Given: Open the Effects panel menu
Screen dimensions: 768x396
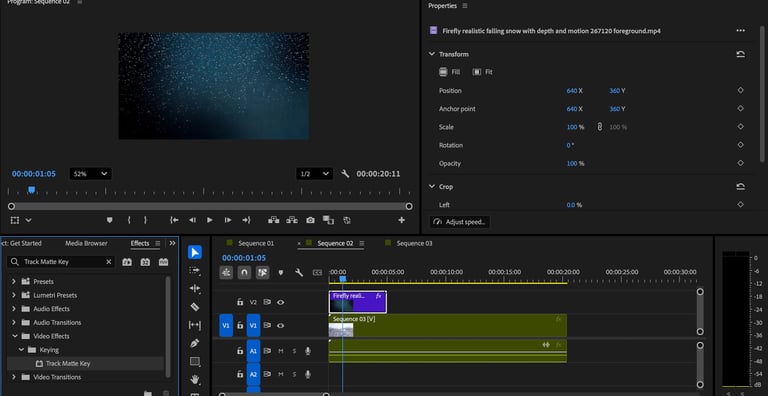Looking at the screenshot, I should [x=157, y=244].
